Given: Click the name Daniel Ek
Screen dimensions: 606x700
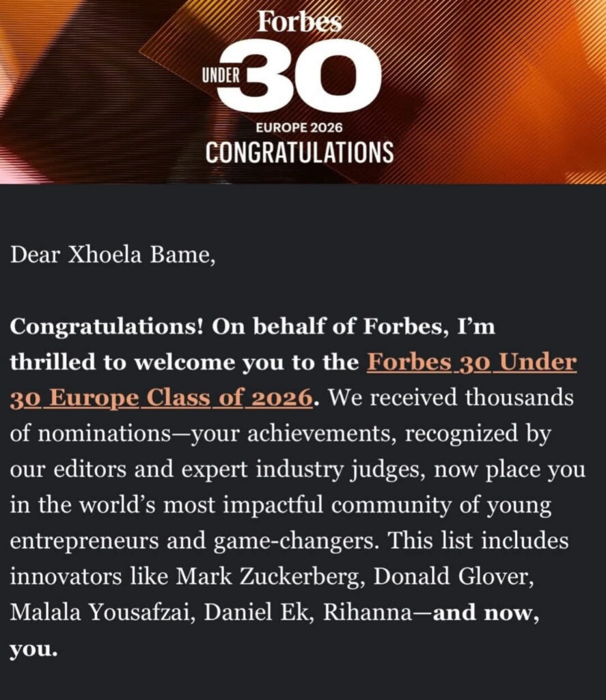Looking at the screenshot, I should click(257, 612).
